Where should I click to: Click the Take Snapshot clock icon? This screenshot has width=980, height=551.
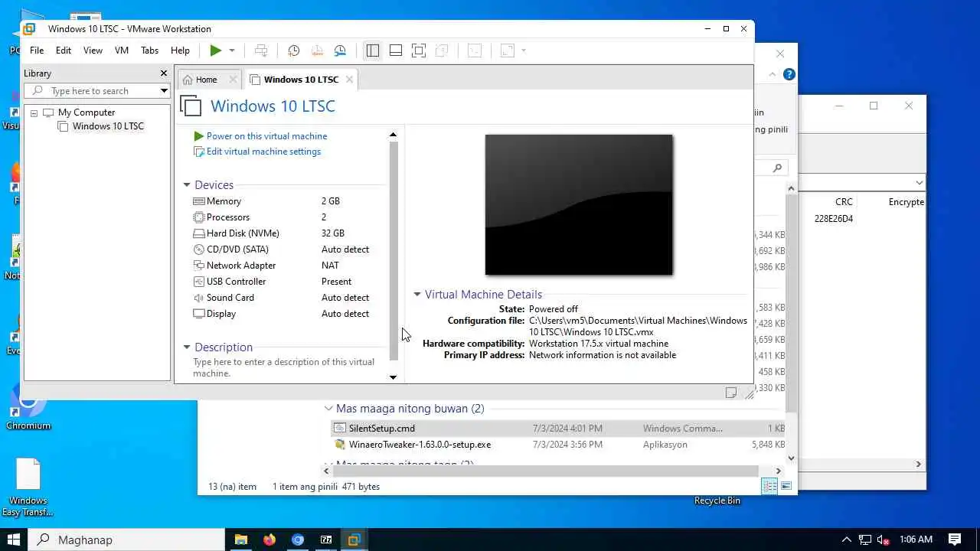pos(293,51)
